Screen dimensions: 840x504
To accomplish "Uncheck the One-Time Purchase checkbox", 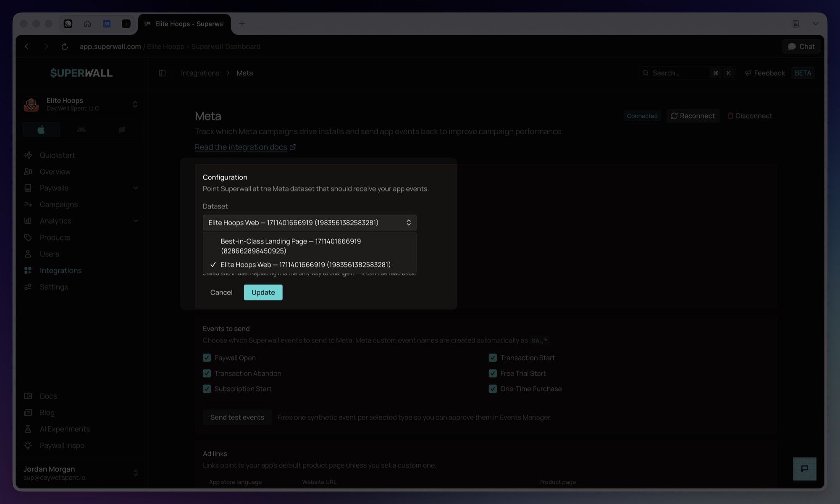I will (x=493, y=389).
